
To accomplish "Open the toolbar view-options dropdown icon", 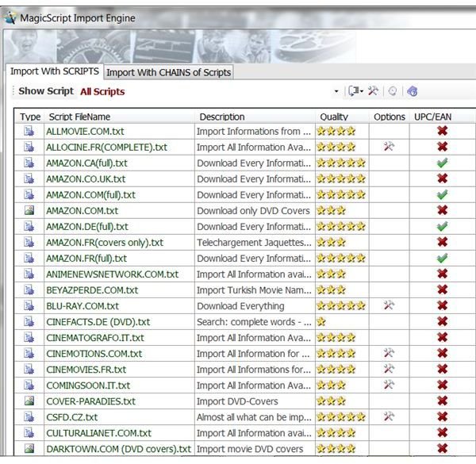I will [355, 90].
